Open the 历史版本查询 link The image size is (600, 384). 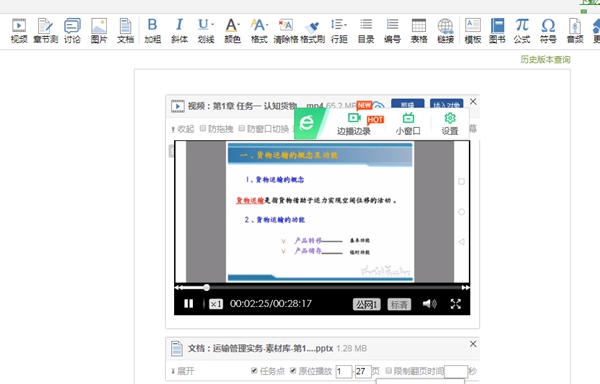click(x=545, y=60)
